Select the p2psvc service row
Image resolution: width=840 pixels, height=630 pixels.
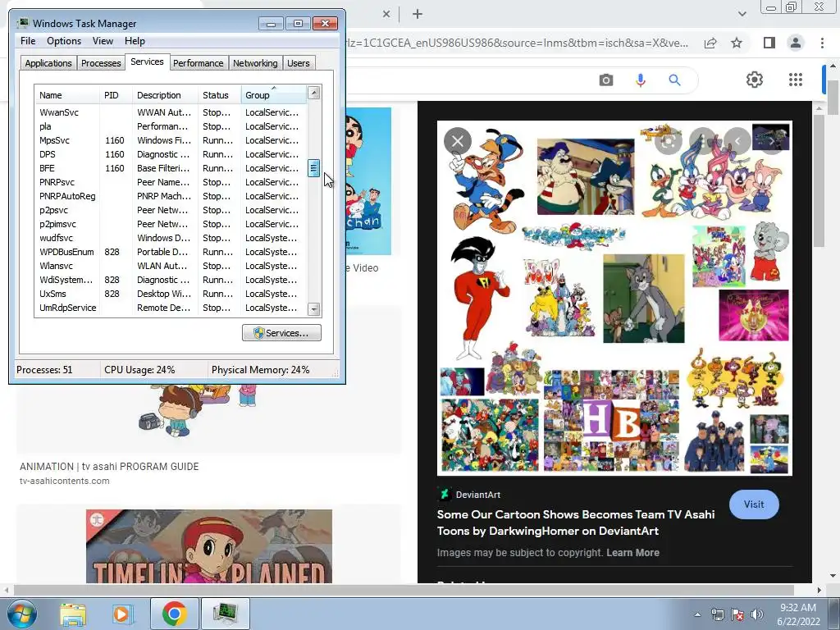(x=171, y=210)
